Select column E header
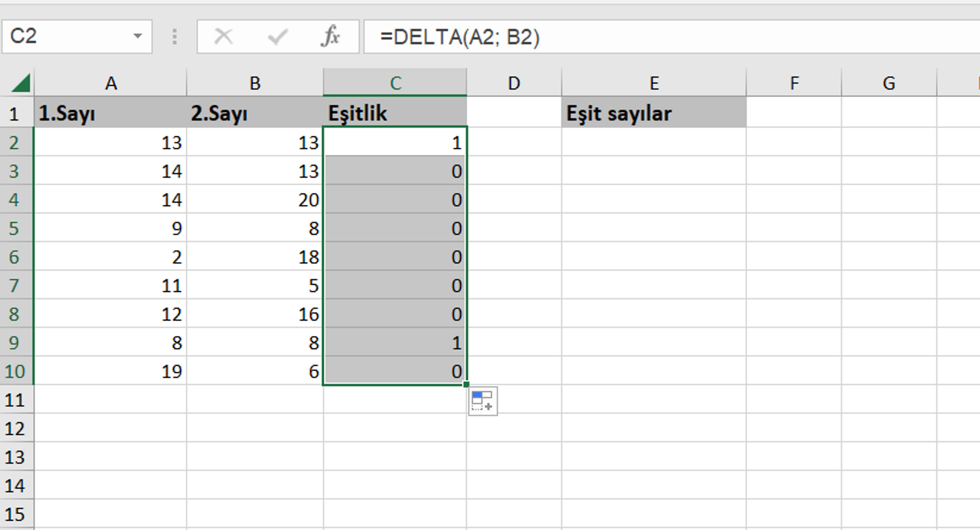This screenshot has height=530, width=980. click(x=654, y=83)
